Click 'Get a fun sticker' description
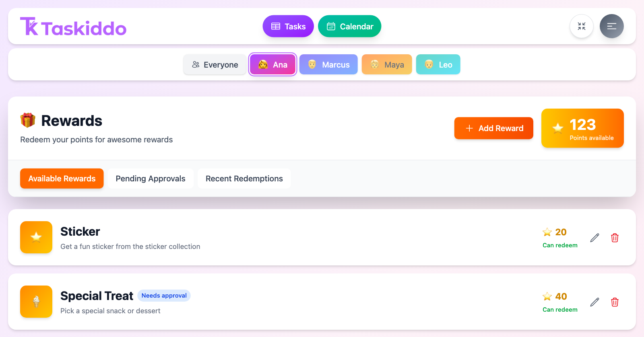Image resolution: width=644 pixels, height=337 pixels. click(130, 247)
